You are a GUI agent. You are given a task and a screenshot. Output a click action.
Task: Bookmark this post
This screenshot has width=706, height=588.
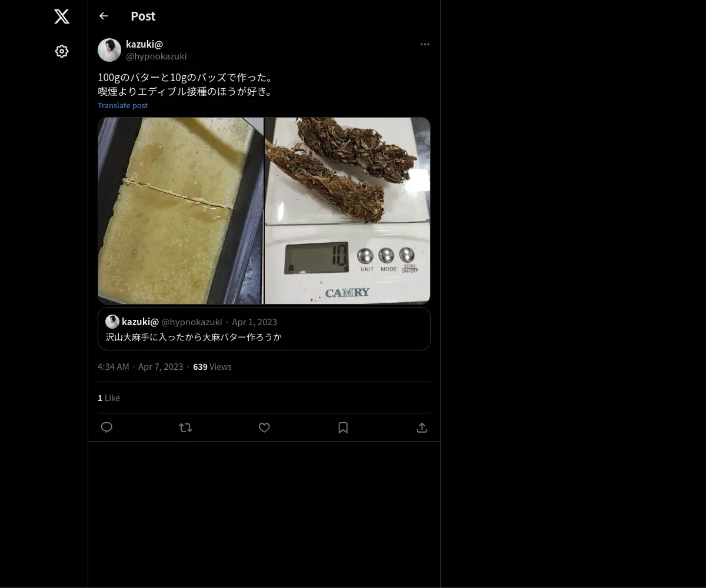tap(343, 427)
